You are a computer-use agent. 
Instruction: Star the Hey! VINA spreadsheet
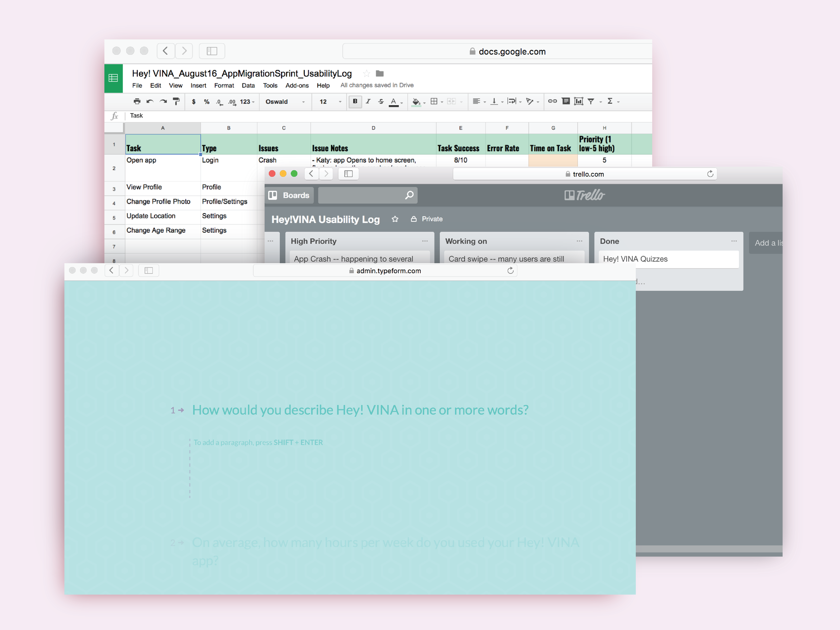367,73
